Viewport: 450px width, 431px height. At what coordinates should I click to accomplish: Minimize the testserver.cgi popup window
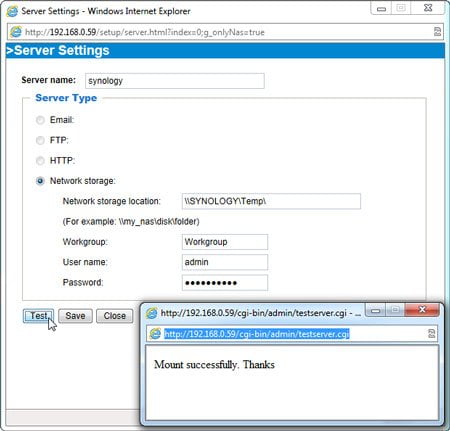point(375,310)
